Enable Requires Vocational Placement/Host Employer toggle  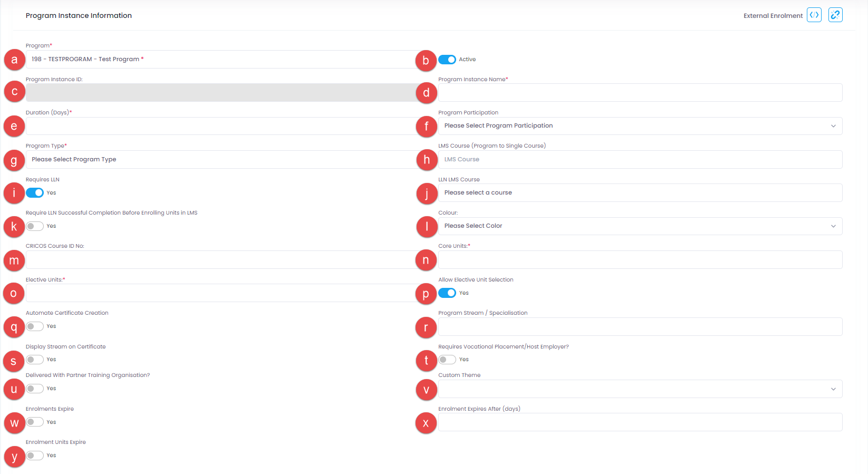(x=447, y=360)
